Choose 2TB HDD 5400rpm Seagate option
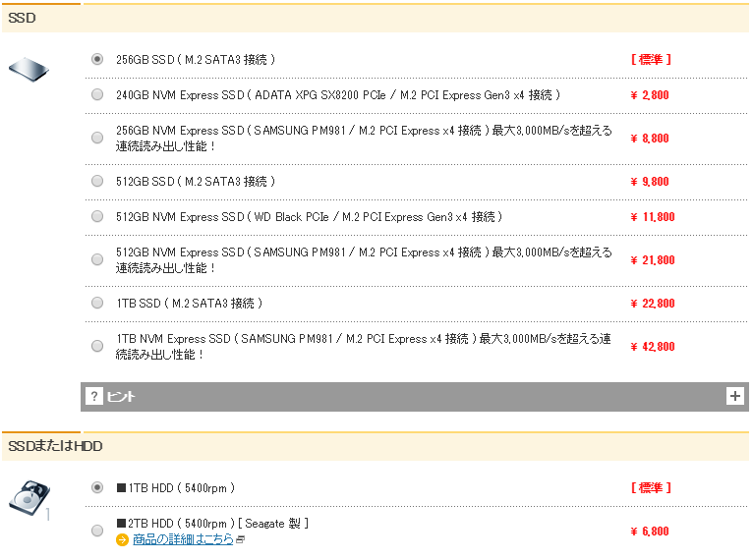The image size is (753, 560). (97, 532)
